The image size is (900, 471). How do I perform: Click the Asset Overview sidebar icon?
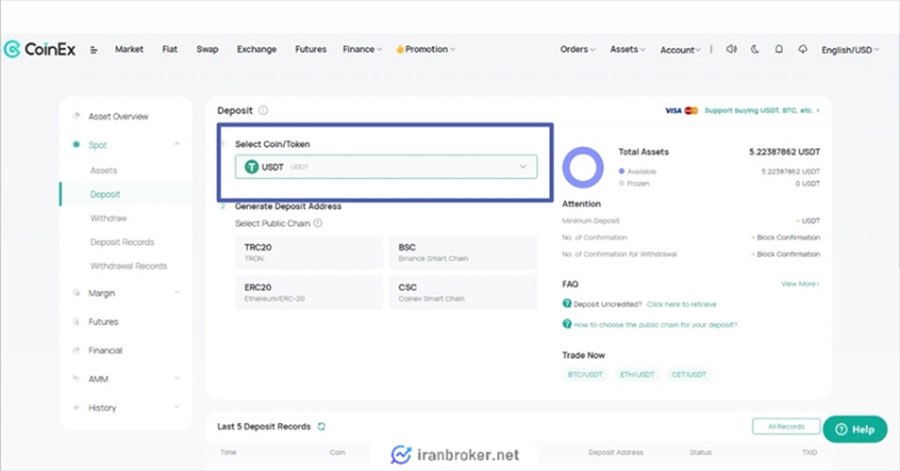(76, 116)
